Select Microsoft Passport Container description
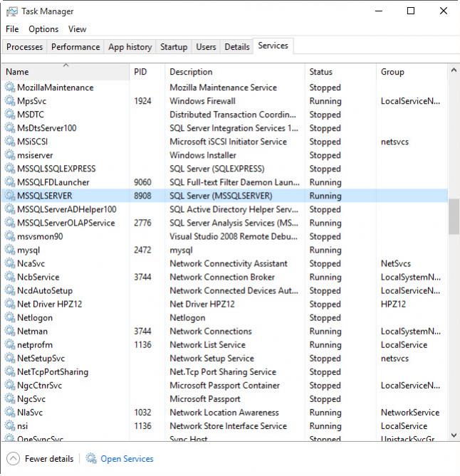460x476 pixels. (x=224, y=386)
